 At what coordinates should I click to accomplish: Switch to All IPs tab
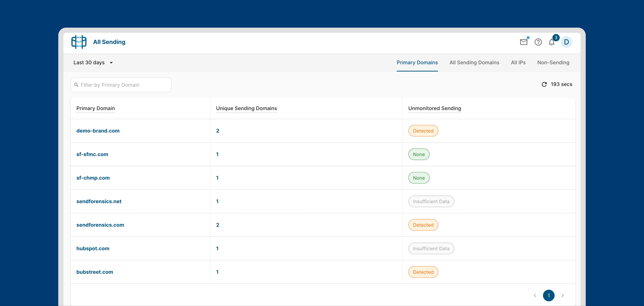pos(518,63)
